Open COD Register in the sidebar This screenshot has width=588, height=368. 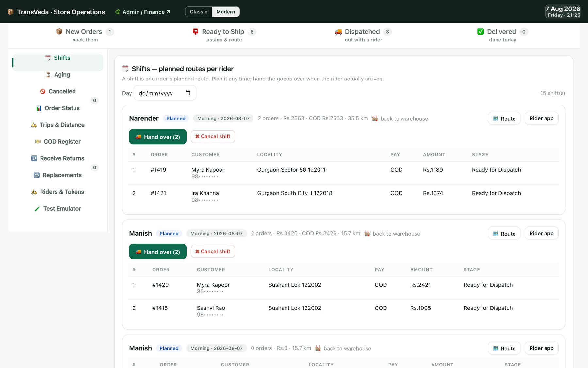[58, 142]
